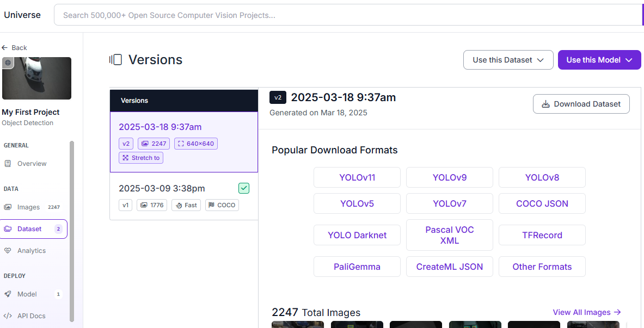The width and height of the screenshot is (644, 328).
Task: Choose YOLO Darknet download format
Action: [x=357, y=235]
